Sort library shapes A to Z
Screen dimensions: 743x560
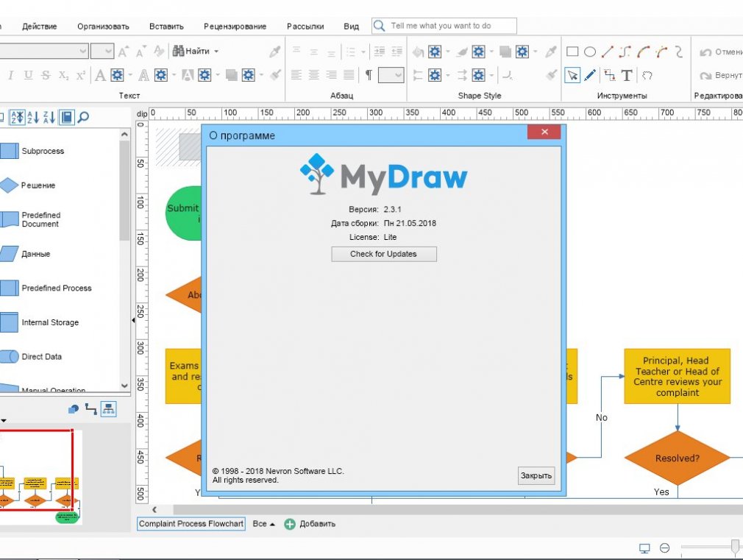pos(32,117)
